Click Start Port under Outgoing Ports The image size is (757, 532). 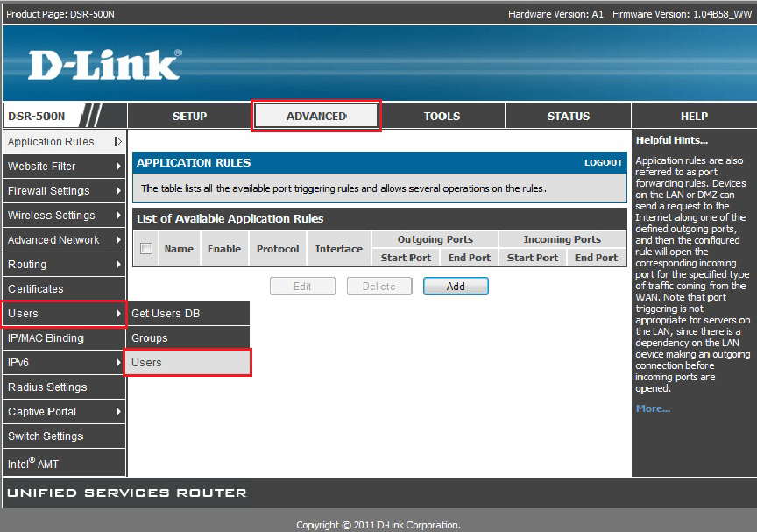tap(406, 258)
